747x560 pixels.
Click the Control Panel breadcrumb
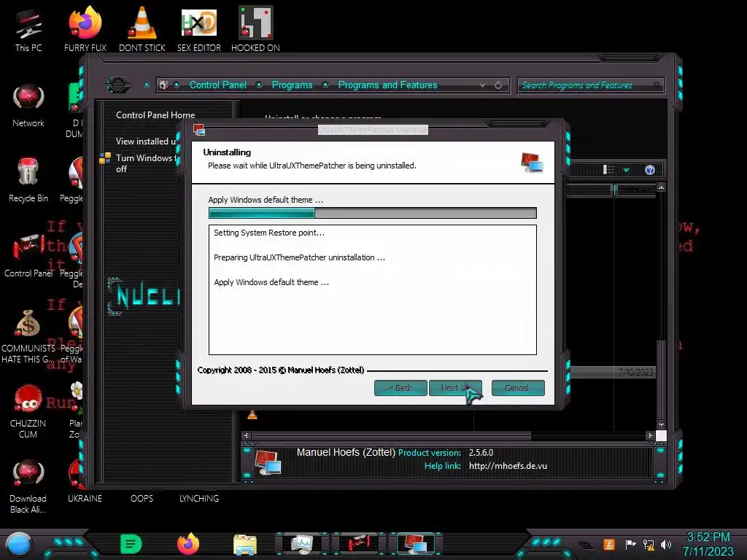(217, 85)
